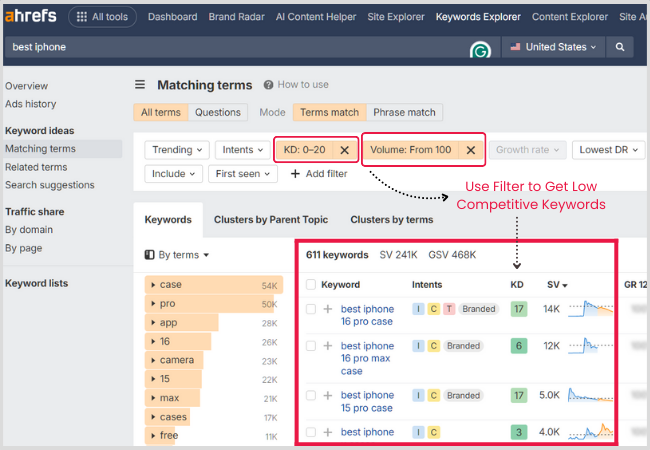Click Informational intent badge for 16 pro case

tap(418, 309)
